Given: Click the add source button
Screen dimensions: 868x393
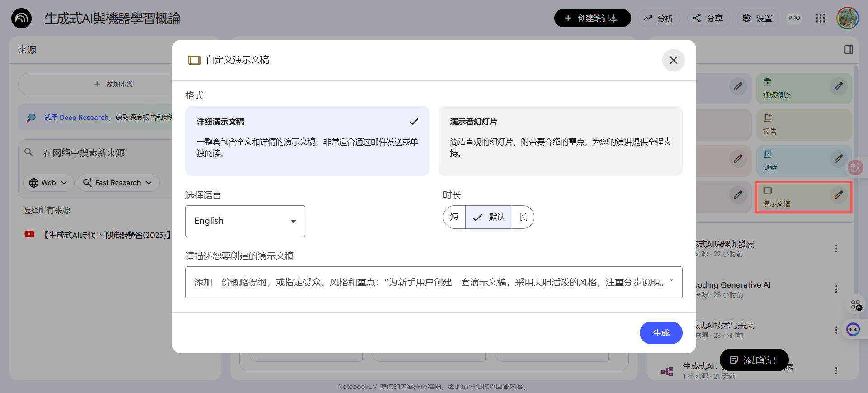Looking at the screenshot, I should pyautogui.click(x=113, y=84).
